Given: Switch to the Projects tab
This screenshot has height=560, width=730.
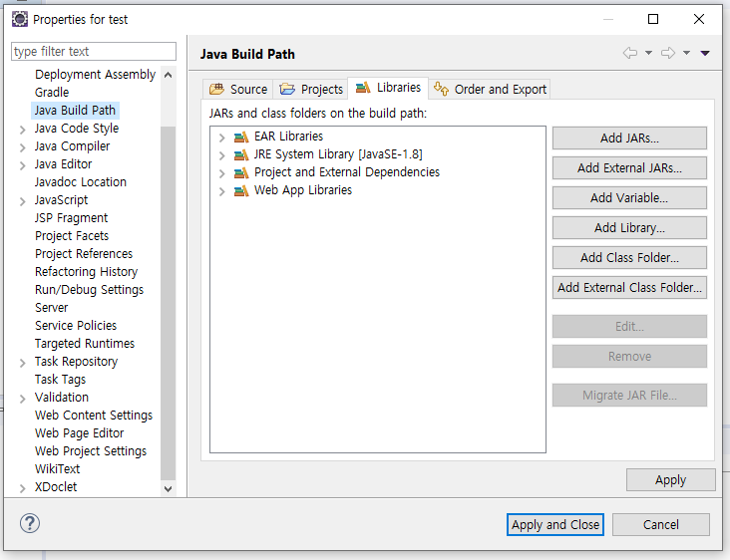Looking at the screenshot, I should (x=310, y=89).
